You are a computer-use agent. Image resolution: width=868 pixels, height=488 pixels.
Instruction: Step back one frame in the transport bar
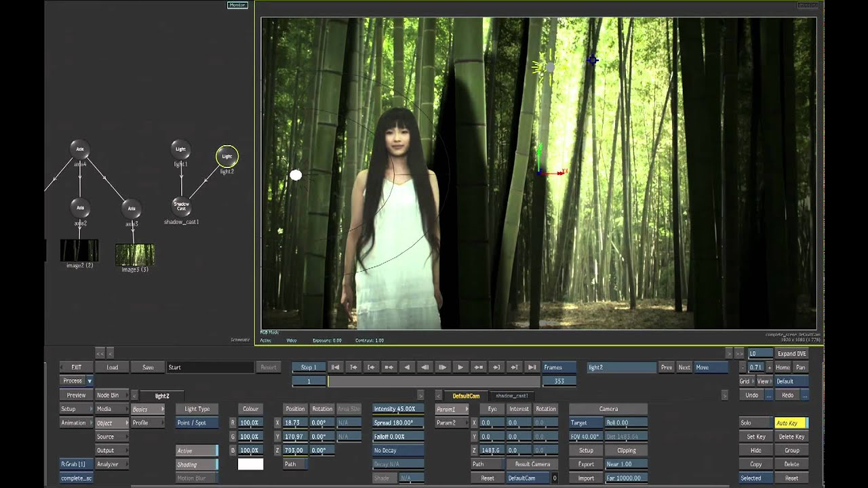coord(425,367)
